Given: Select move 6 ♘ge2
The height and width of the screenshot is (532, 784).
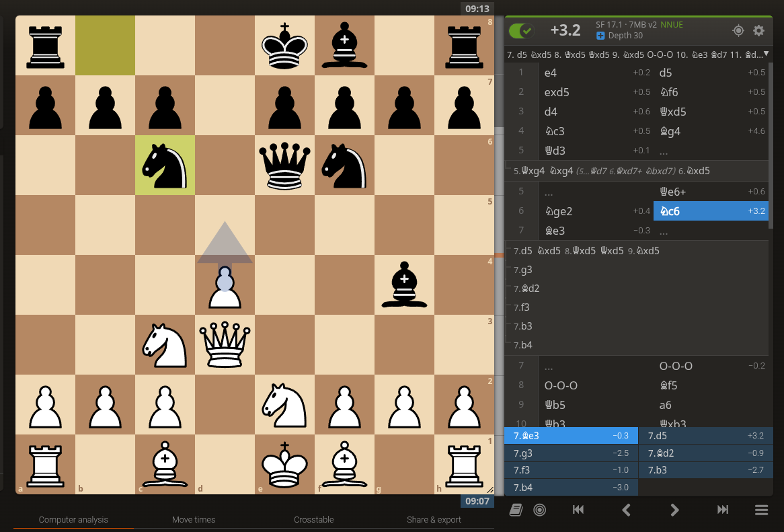Looking at the screenshot, I should (596, 211).
